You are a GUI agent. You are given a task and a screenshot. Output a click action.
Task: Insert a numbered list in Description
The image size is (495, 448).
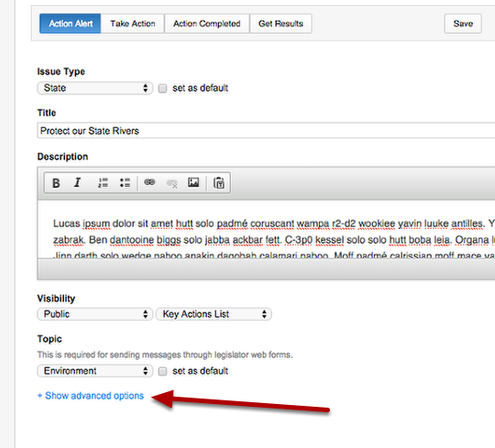[103, 183]
